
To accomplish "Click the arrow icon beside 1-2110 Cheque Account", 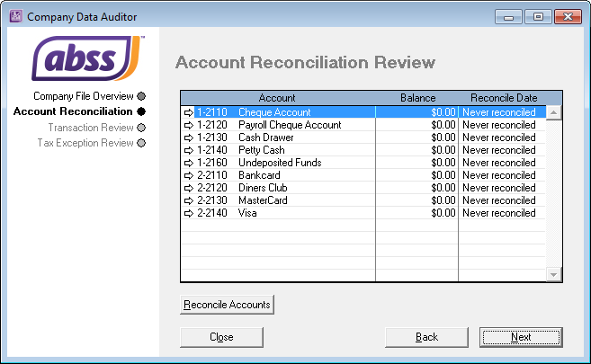I will click(188, 112).
